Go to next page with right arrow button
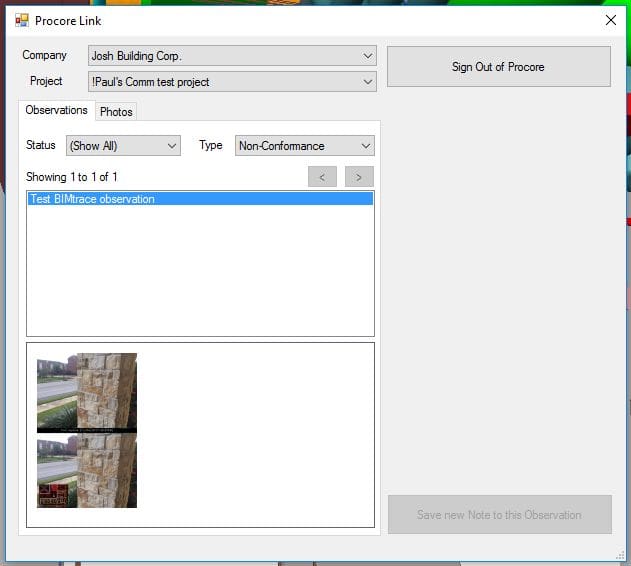Viewport: 631px width, 566px height. click(359, 177)
